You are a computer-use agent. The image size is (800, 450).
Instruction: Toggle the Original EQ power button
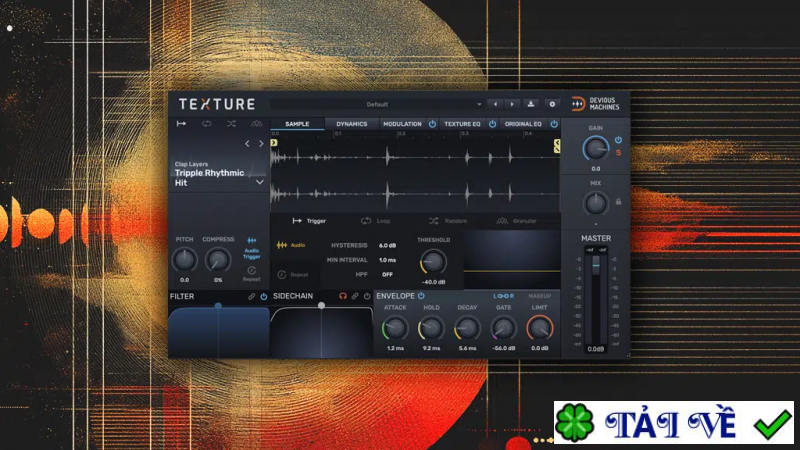(x=554, y=124)
